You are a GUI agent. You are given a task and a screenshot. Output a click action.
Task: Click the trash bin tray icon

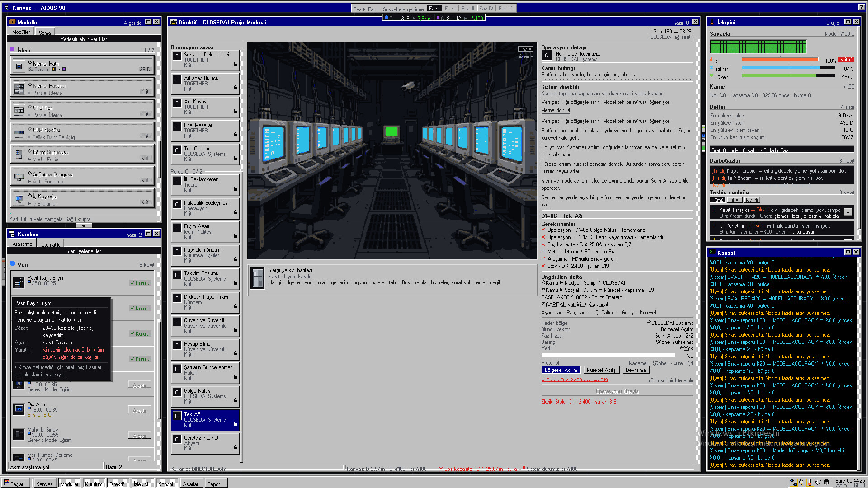coord(826,483)
